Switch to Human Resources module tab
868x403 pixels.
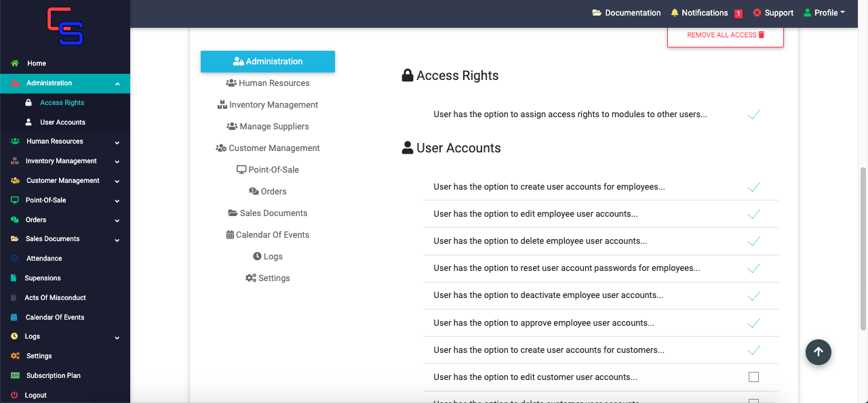pos(268,83)
